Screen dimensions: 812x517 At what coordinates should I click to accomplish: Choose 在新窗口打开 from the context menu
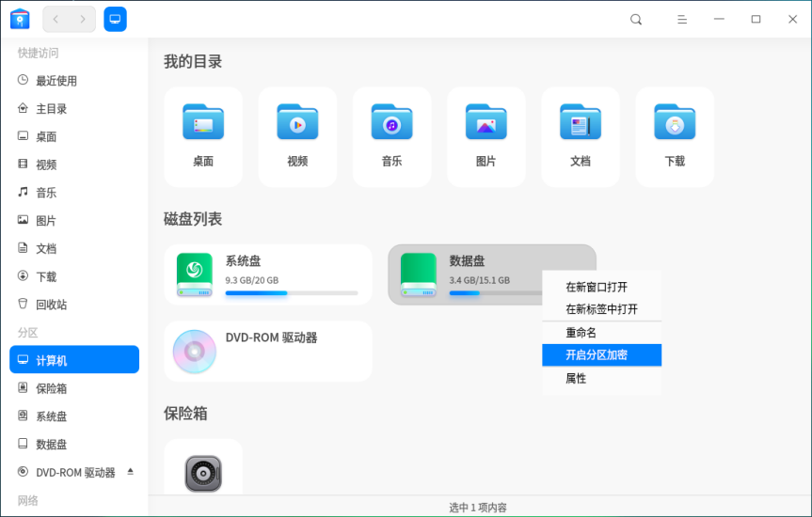point(602,287)
